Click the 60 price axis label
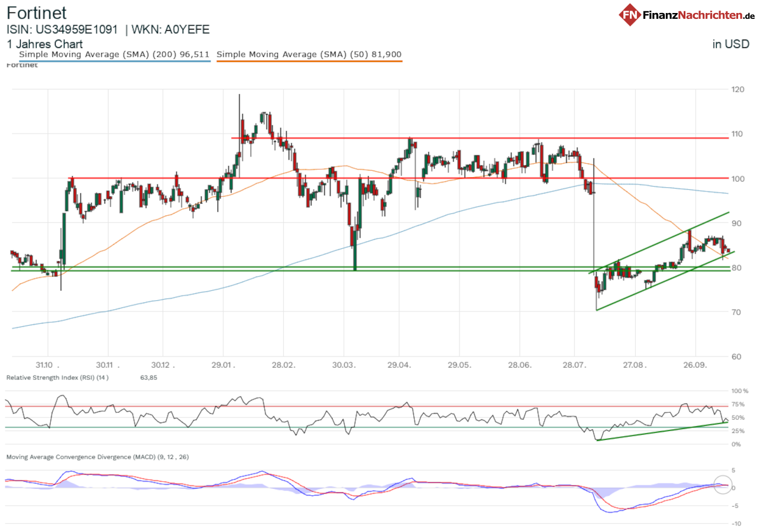The image size is (757, 532). click(736, 356)
